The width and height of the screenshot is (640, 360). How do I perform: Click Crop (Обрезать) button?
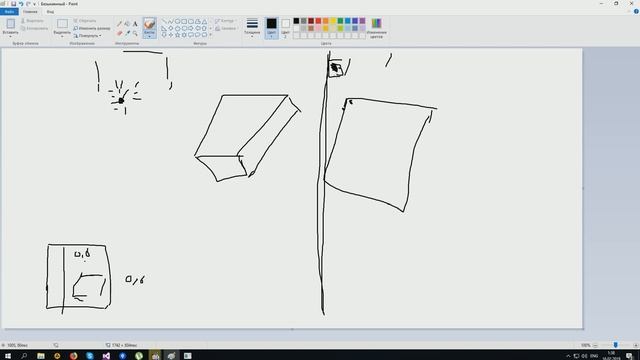[84, 21]
